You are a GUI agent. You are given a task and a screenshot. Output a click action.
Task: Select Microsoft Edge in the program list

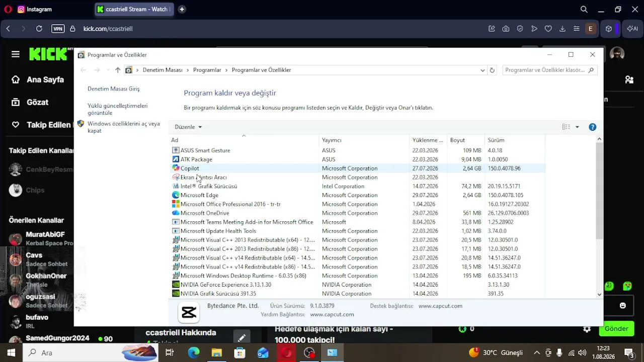point(357,195)
